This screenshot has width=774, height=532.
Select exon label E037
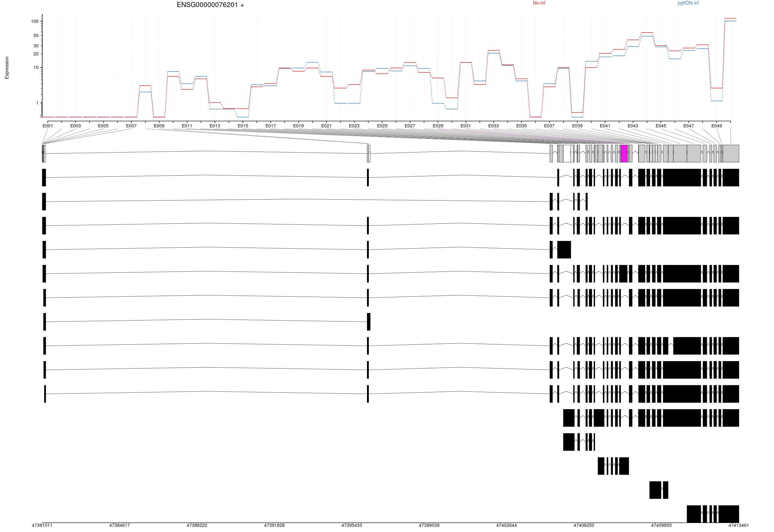pos(549,126)
